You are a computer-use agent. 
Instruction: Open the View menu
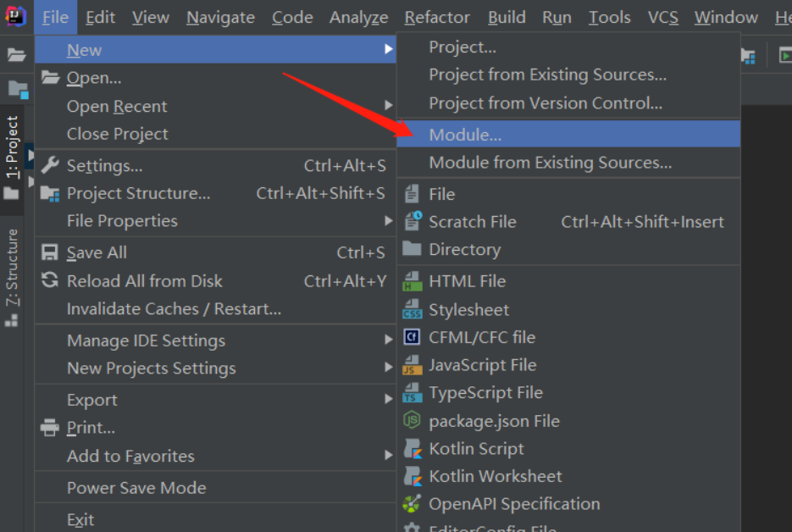pyautogui.click(x=151, y=17)
